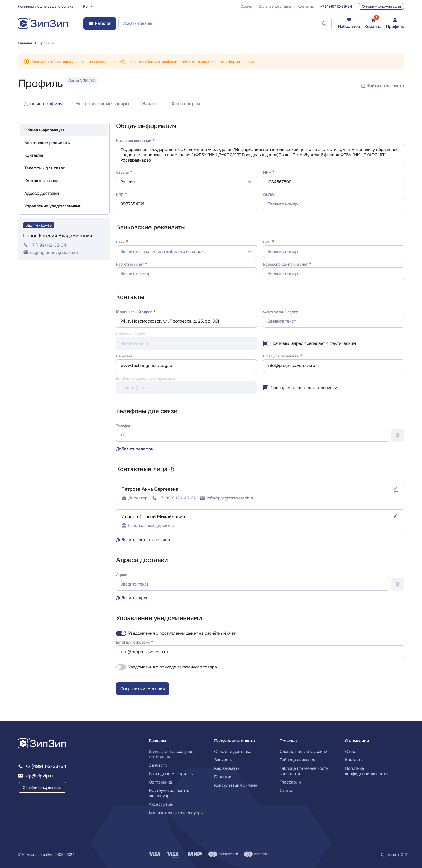Viewport: 422px width, 868px height.
Task: Uncheck Почтовый адрес совпадает с фактическим
Action: (x=266, y=343)
